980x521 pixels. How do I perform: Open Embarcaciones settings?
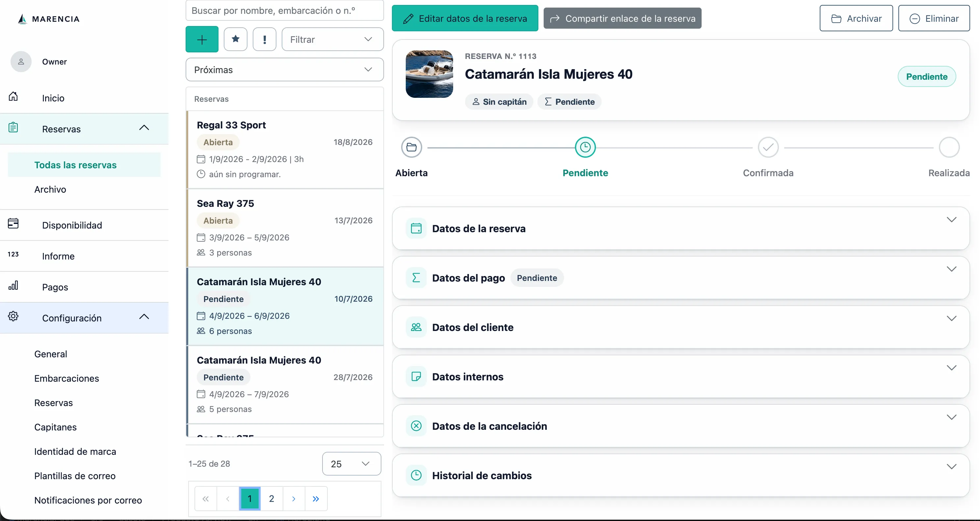point(66,378)
